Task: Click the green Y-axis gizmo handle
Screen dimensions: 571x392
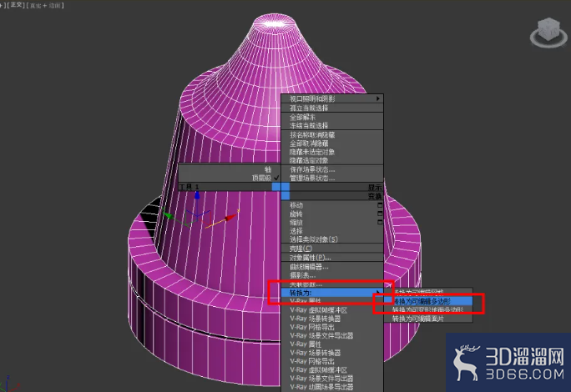Action: (x=169, y=215)
